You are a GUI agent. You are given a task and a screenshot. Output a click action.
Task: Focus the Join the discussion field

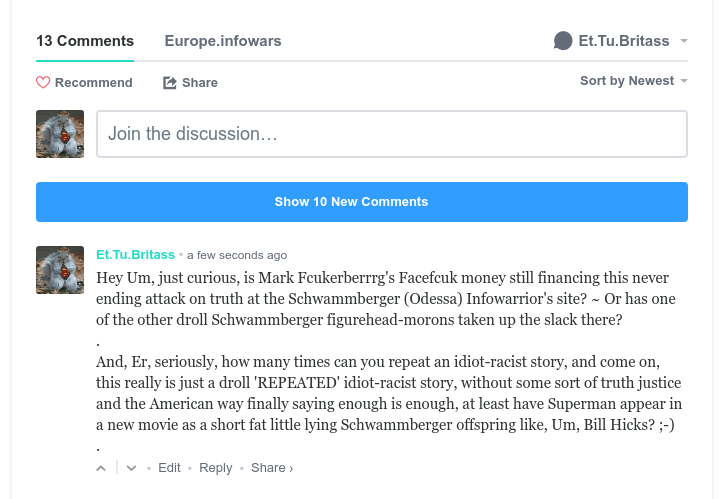coord(391,134)
